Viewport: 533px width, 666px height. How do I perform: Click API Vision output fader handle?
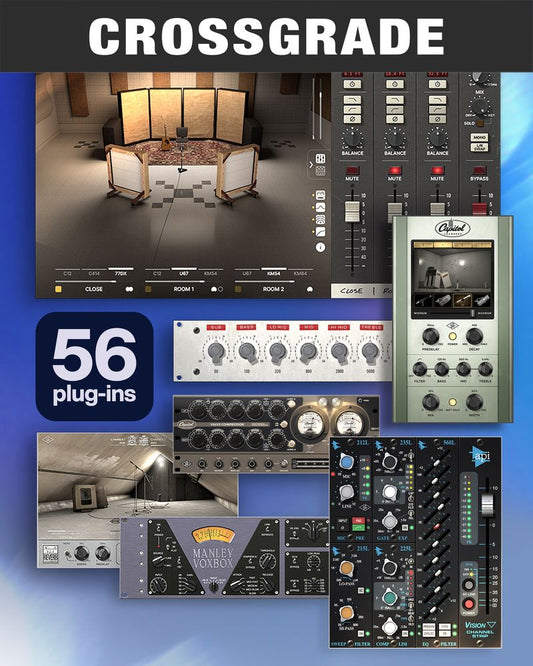(x=487, y=505)
